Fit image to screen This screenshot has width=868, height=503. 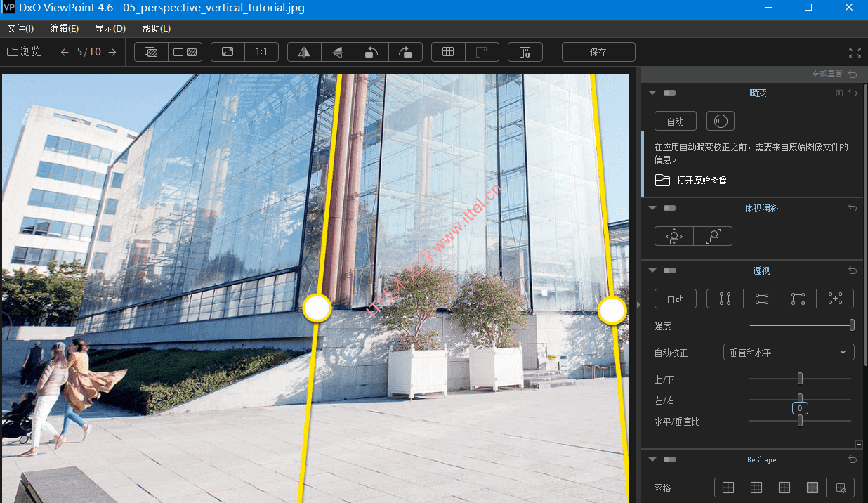[x=228, y=52]
